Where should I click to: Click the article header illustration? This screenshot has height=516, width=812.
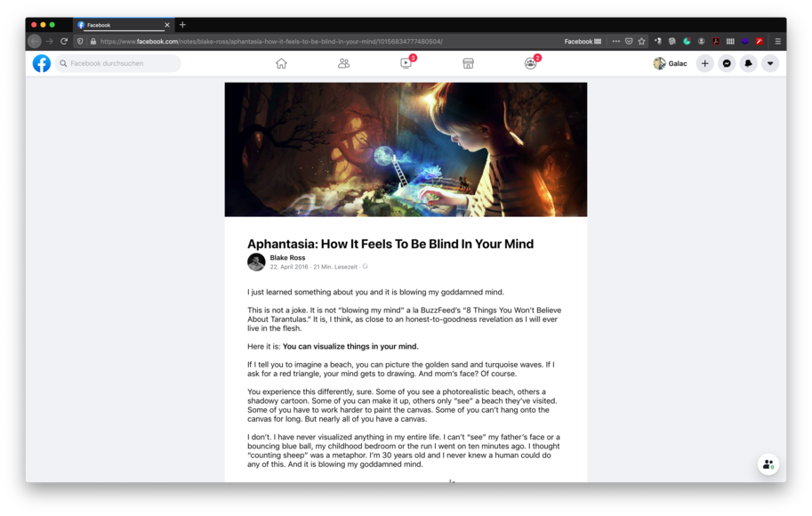pos(406,149)
